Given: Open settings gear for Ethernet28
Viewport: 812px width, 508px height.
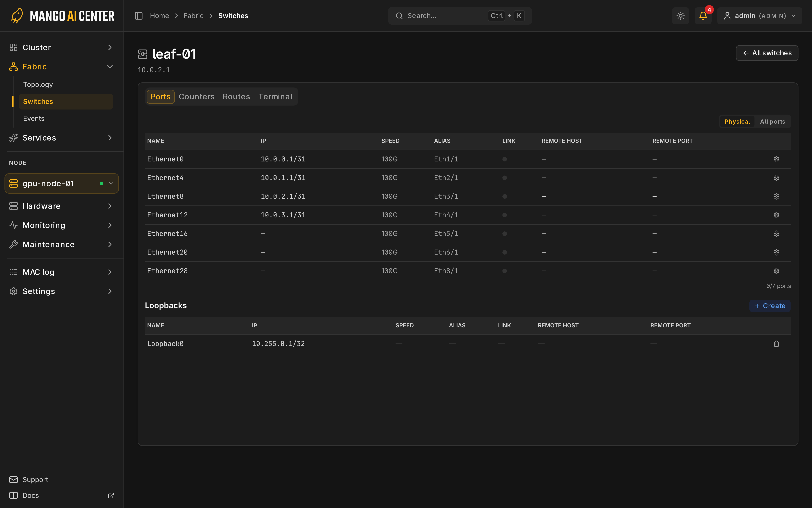Looking at the screenshot, I should 776,271.
